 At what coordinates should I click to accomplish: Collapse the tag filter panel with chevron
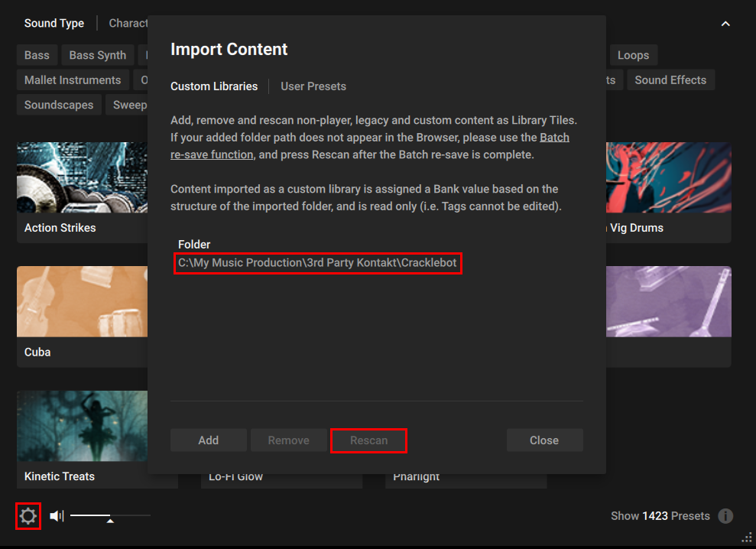[x=725, y=24]
